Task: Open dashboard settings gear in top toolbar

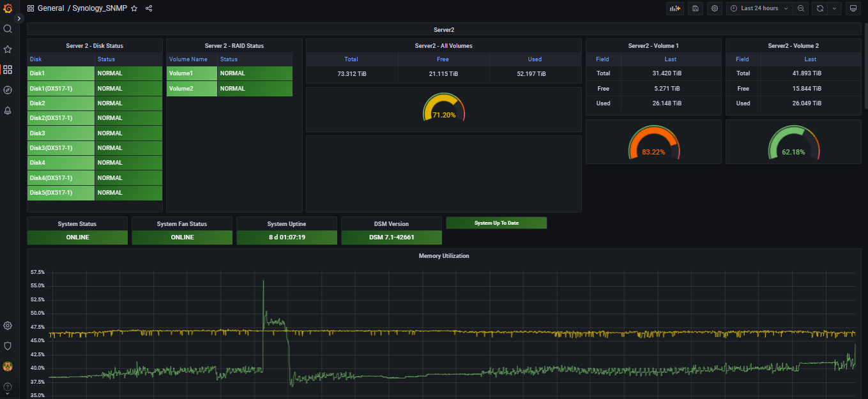Action: click(715, 8)
